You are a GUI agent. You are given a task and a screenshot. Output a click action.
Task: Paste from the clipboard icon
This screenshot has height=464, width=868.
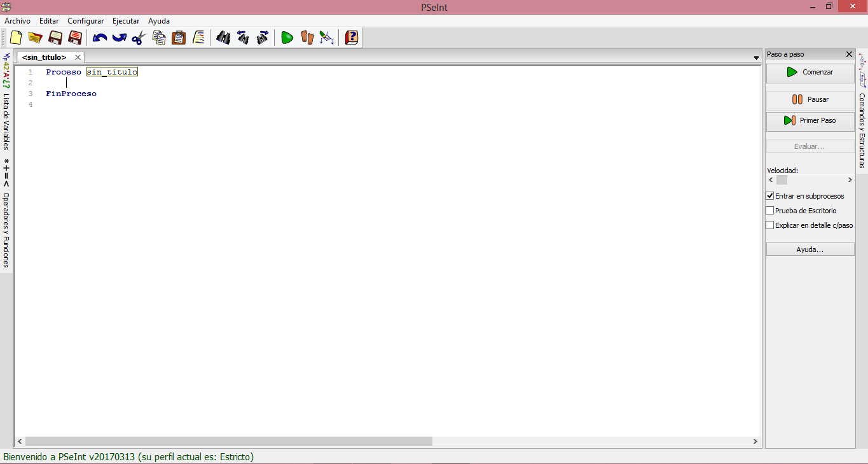pos(179,38)
